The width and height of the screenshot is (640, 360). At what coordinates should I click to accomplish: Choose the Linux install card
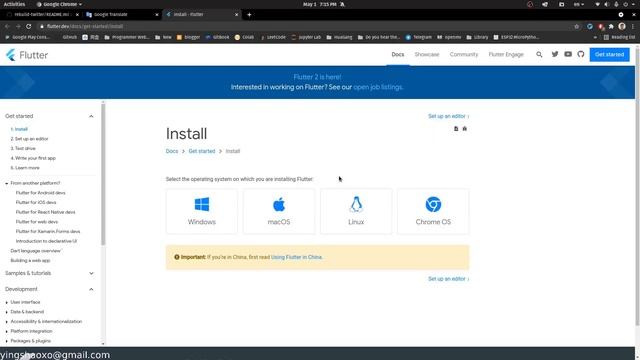point(356,211)
